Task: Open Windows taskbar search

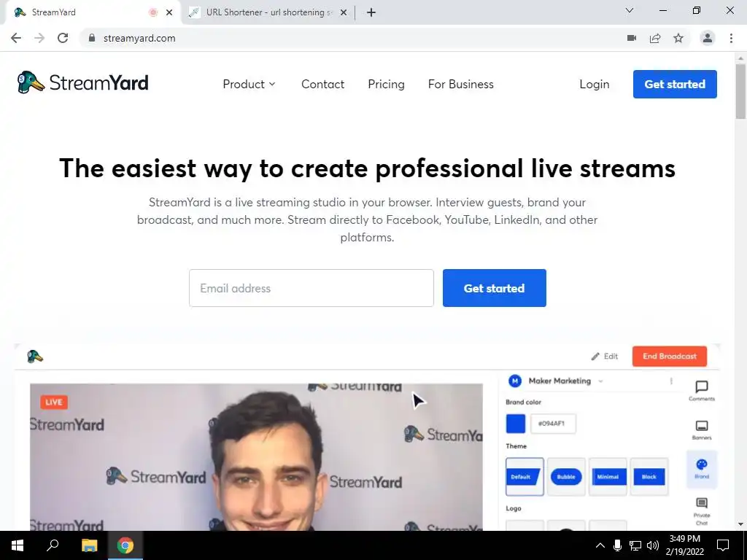Action: coord(53,545)
